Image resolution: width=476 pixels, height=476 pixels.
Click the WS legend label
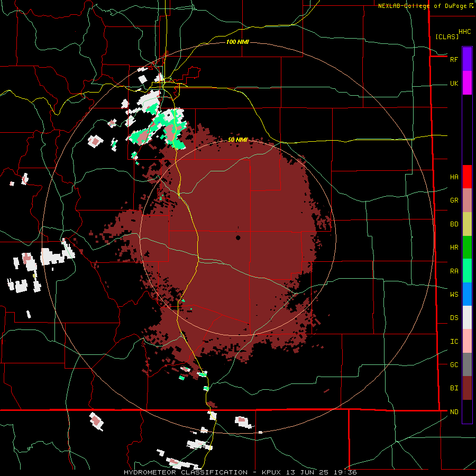click(x=454, y=295)
